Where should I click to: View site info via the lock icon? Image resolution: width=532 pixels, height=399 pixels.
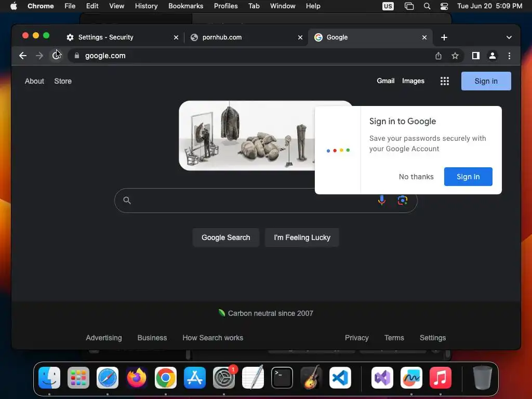pyautogui.click(x=77, y=56)
